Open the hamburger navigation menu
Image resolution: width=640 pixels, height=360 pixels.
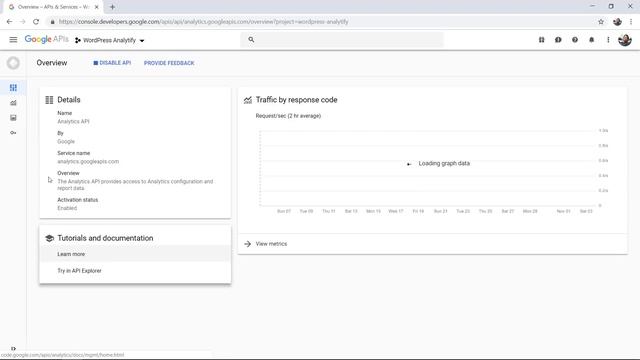pos(13,40)
